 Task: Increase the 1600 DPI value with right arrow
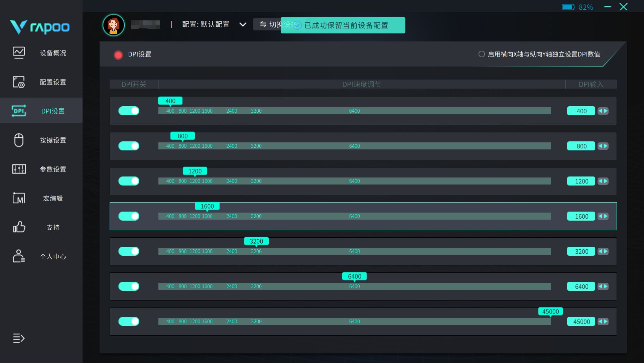pos(606,216)
